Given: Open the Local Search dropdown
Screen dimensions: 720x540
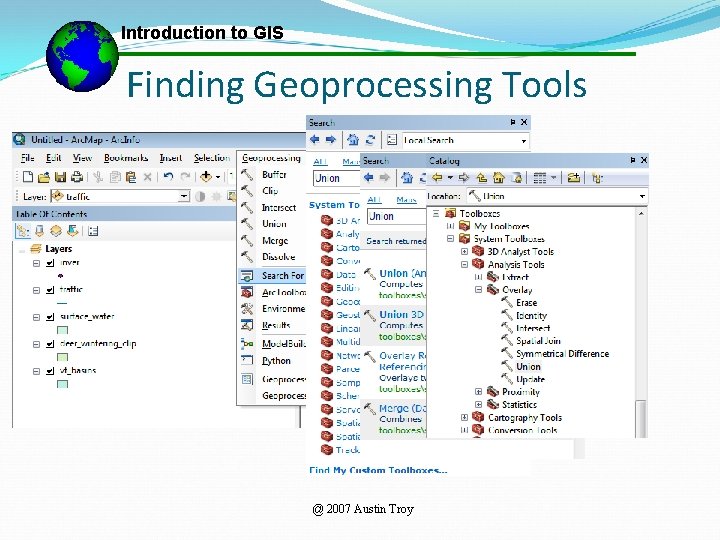Looking at the screenshot, I should click(x=523, y=141).
